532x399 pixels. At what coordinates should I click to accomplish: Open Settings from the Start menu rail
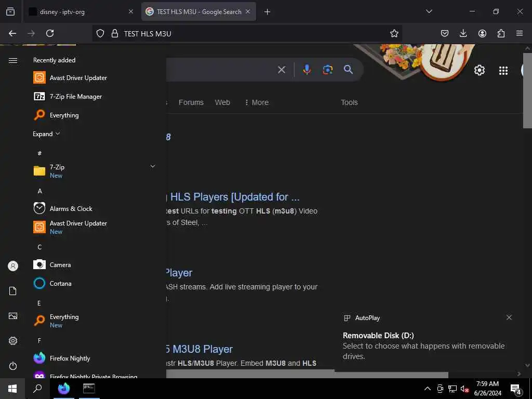[13, 341]
